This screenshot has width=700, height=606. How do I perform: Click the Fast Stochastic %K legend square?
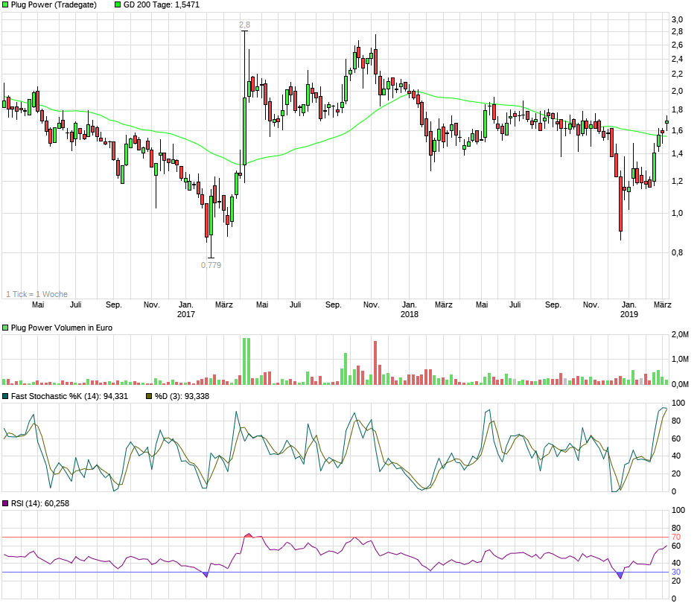pyautogui.click(x=5, y=396)
